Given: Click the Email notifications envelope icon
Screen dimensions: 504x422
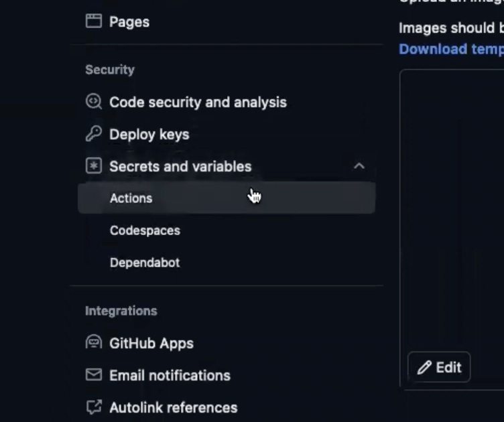Looking at the screenshot, I should 94,374.
